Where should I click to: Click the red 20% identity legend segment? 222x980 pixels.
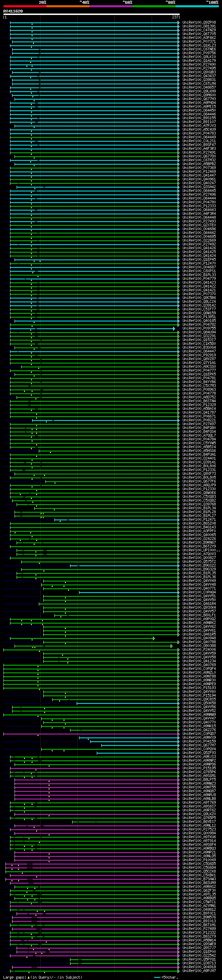click(25, 7)
